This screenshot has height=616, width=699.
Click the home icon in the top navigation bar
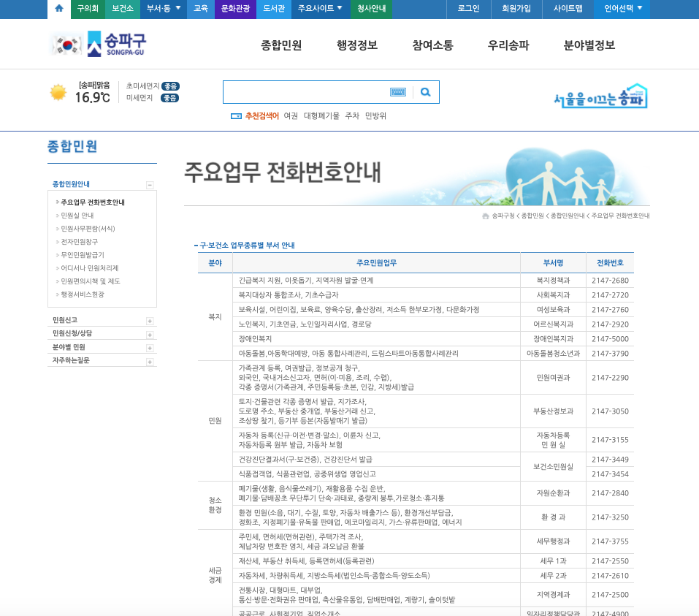(58, 9)
